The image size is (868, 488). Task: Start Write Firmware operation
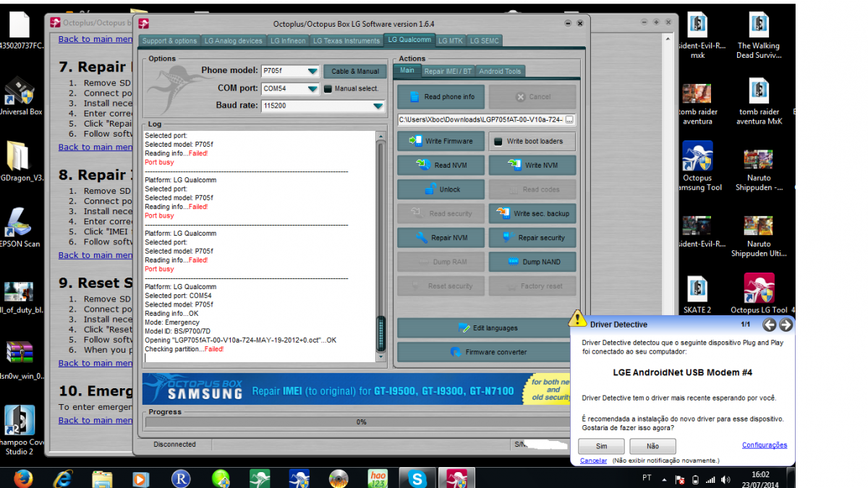(441, 141)
